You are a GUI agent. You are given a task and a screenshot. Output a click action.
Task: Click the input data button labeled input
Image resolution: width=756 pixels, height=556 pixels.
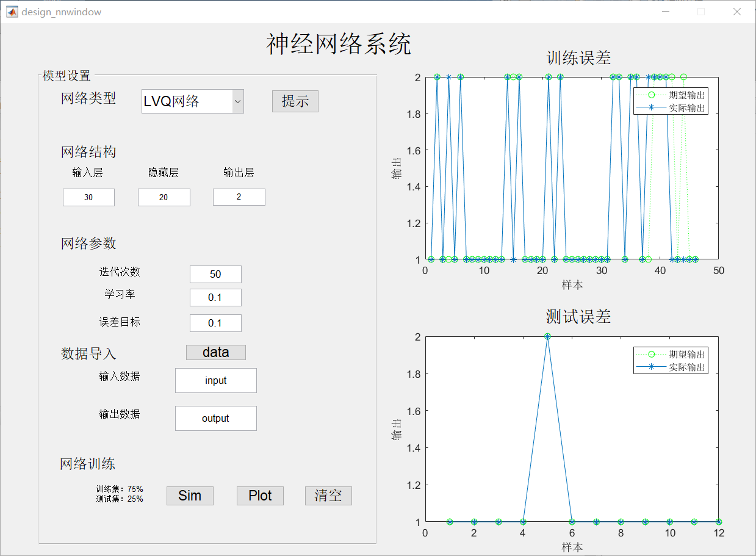tap(215, 380)
